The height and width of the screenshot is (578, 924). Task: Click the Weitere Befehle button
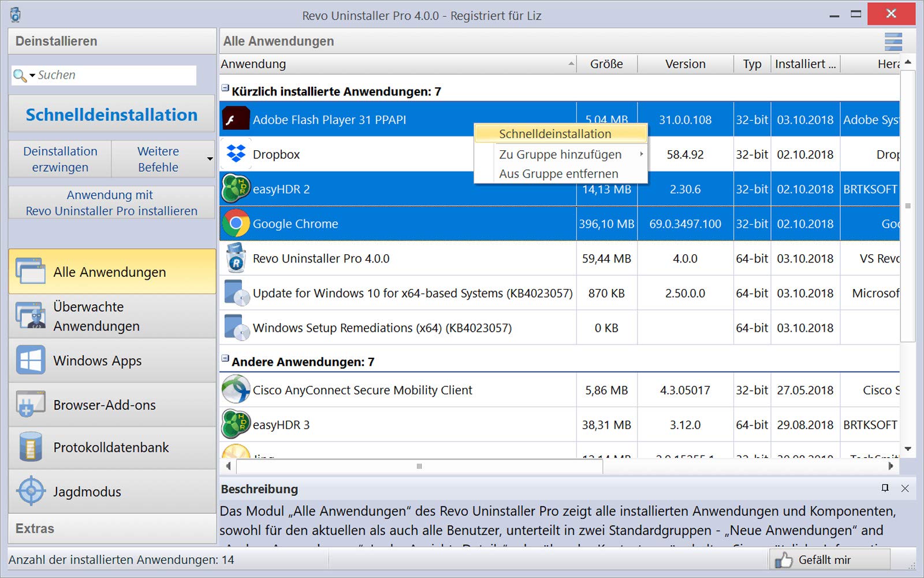(158, 159)
